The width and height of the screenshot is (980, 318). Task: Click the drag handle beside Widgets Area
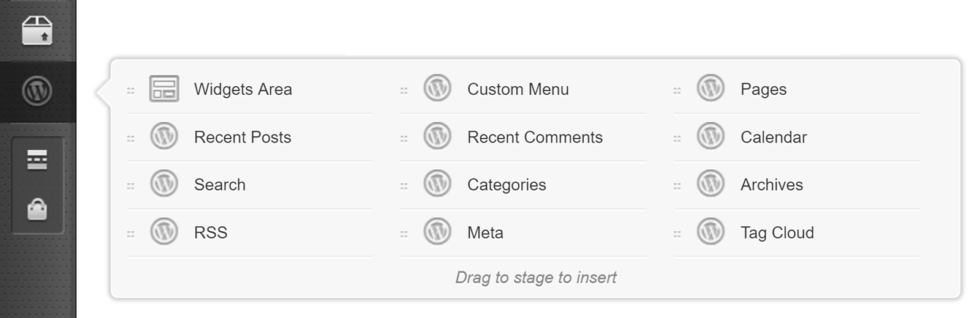pos(130,91)
